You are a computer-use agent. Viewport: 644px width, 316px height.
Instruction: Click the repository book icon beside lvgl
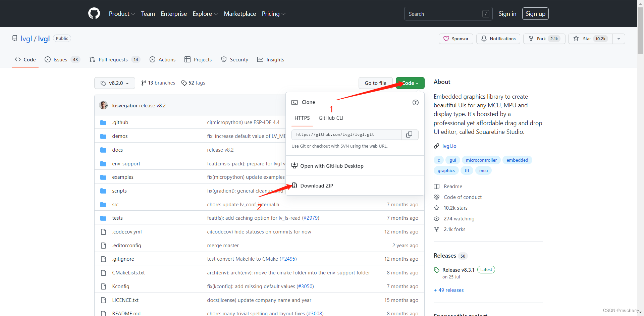click(15, 39)
